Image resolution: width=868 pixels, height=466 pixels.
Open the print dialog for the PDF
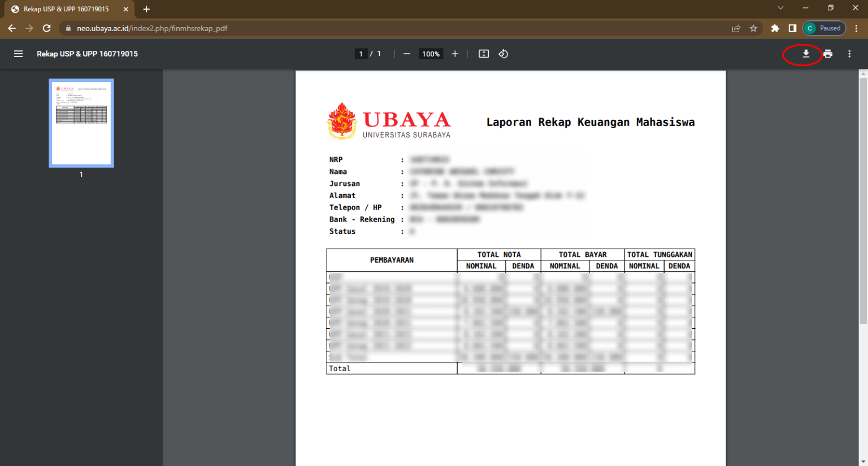click(x=827, y=53)
